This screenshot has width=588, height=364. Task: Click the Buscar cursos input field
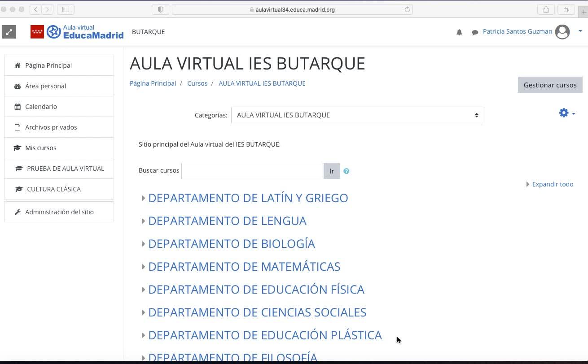coord(251,171)
